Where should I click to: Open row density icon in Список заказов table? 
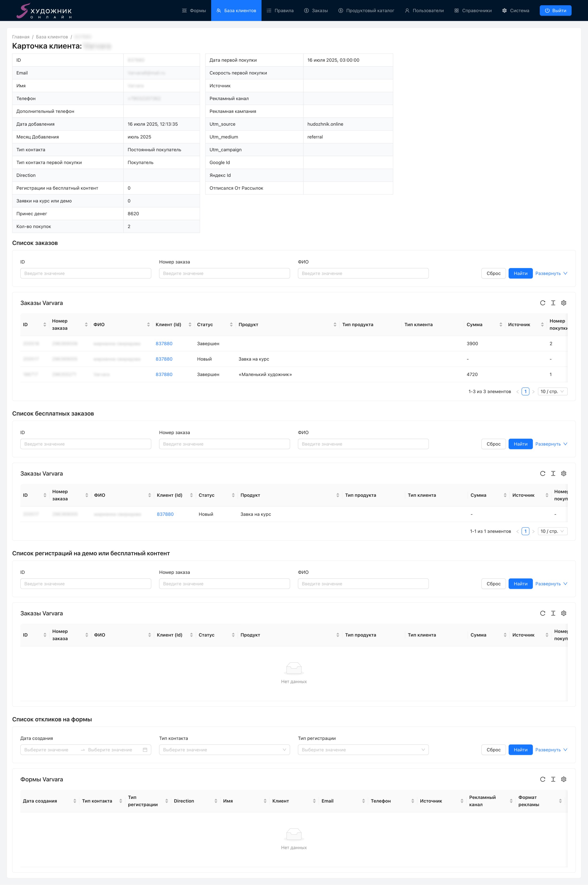coord(553,303)
